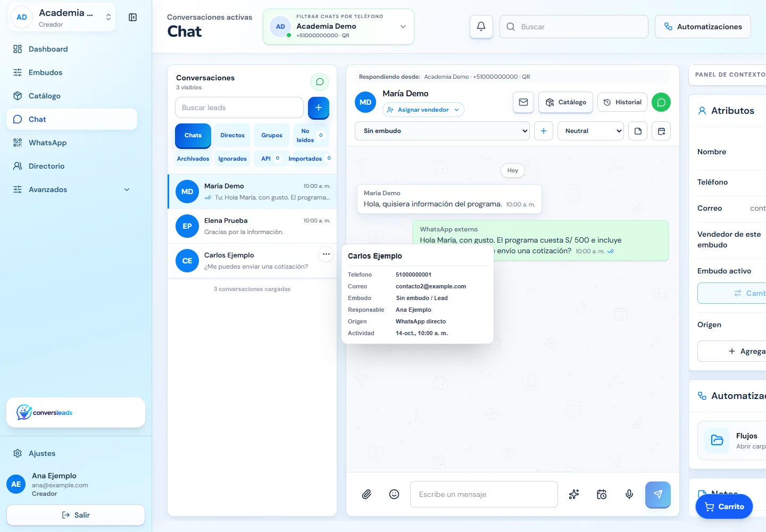Image resolution: width=766 pixels, height=532 pixels.
Task: Click the Agregar button under Origen
Action: point(733,351)
